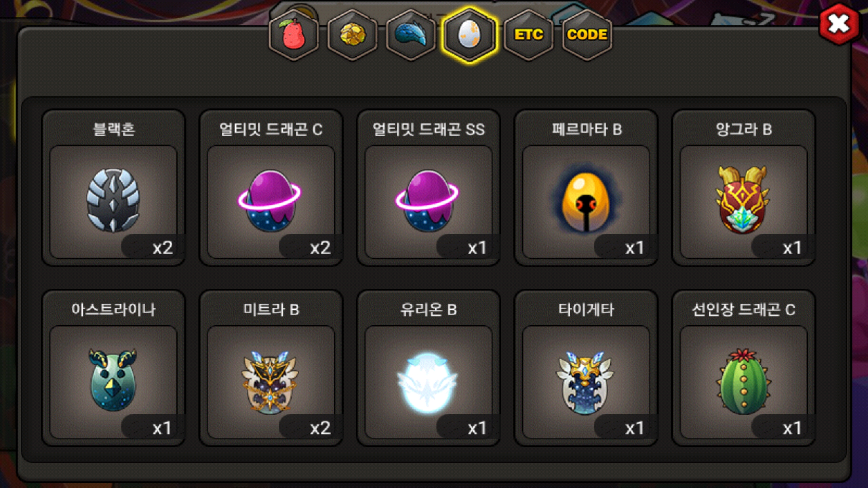Switch to the blue dragon scale tab

point(411,35)
